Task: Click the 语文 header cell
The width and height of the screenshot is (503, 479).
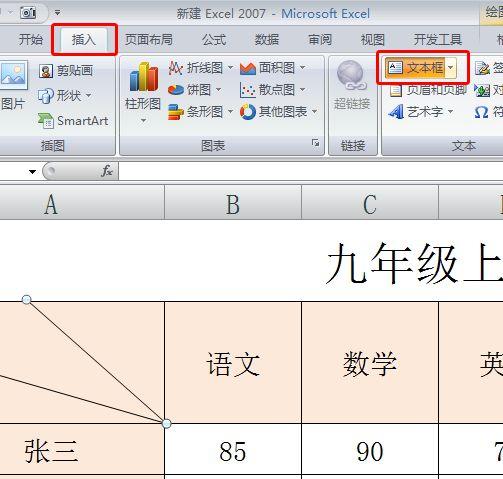Action: click(x=233, y=363)
